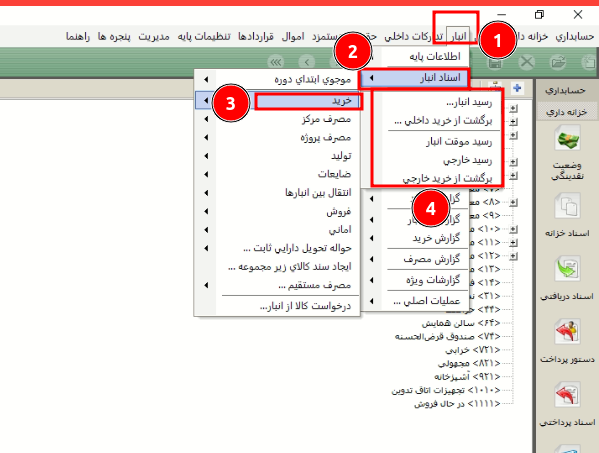The width and height of the screenshot is (599, 453).
Task: Click the open-folder icon in toolbar
Action: click(x=558, y=62)
